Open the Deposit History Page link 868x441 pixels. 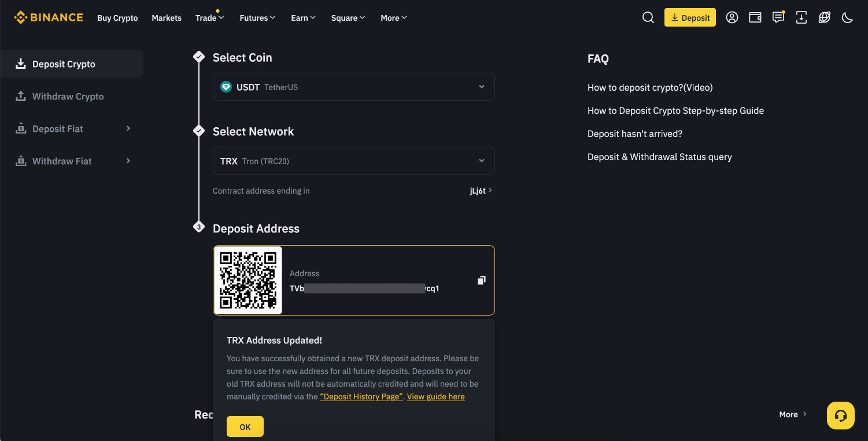tap(361, 396)
